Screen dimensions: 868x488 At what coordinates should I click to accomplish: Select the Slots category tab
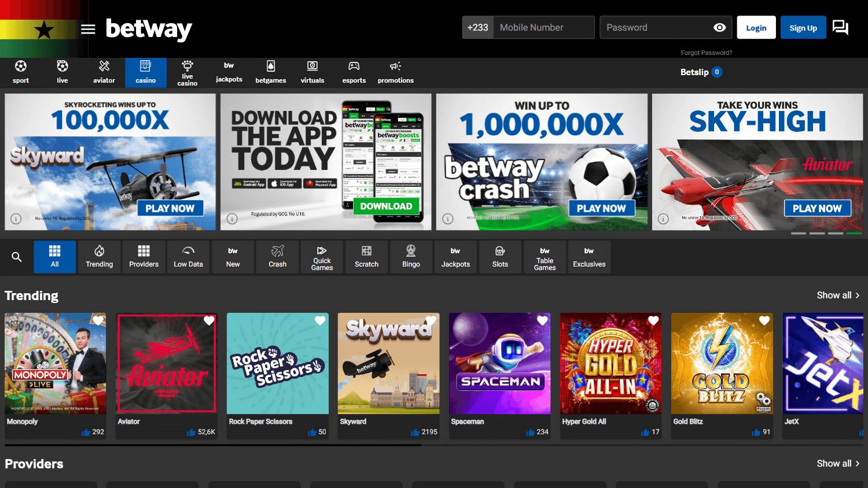501,257
